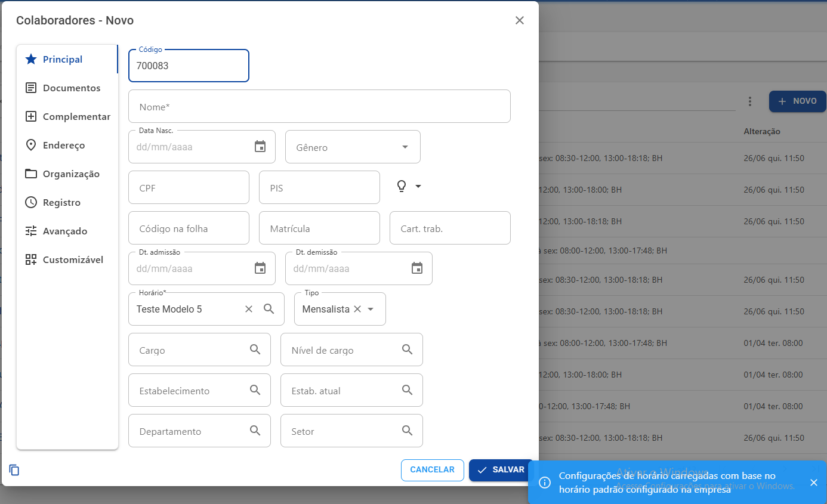Open the Registro tab
The width and height of the screenshot is (827, 504).
(67, 202)
